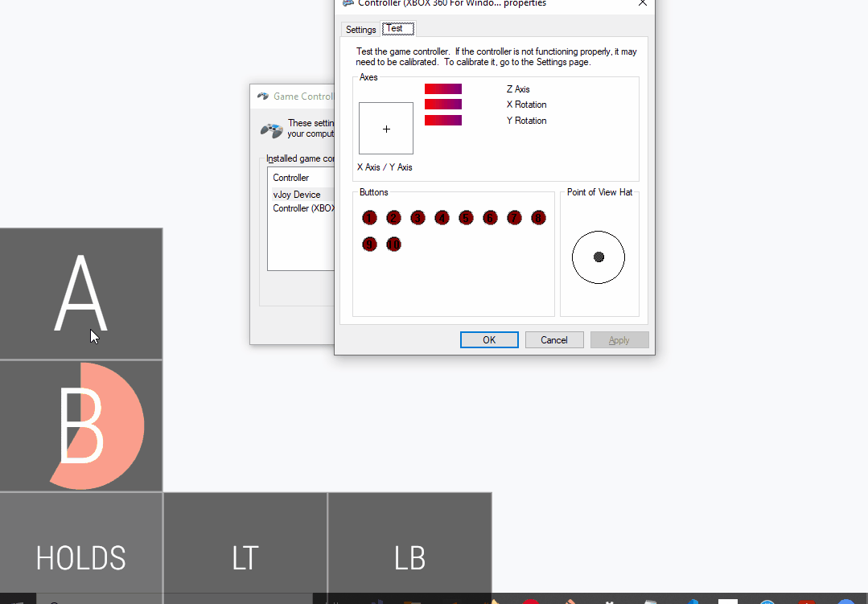Click the Y Rotation gradient bar
Screen dimensions: 868x604
click(x=443, y=120)
